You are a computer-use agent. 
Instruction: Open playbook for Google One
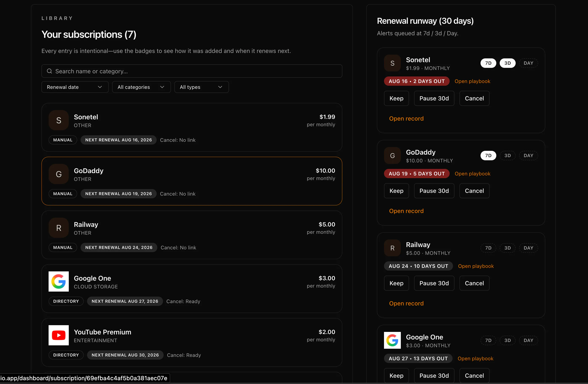(475, 359)
